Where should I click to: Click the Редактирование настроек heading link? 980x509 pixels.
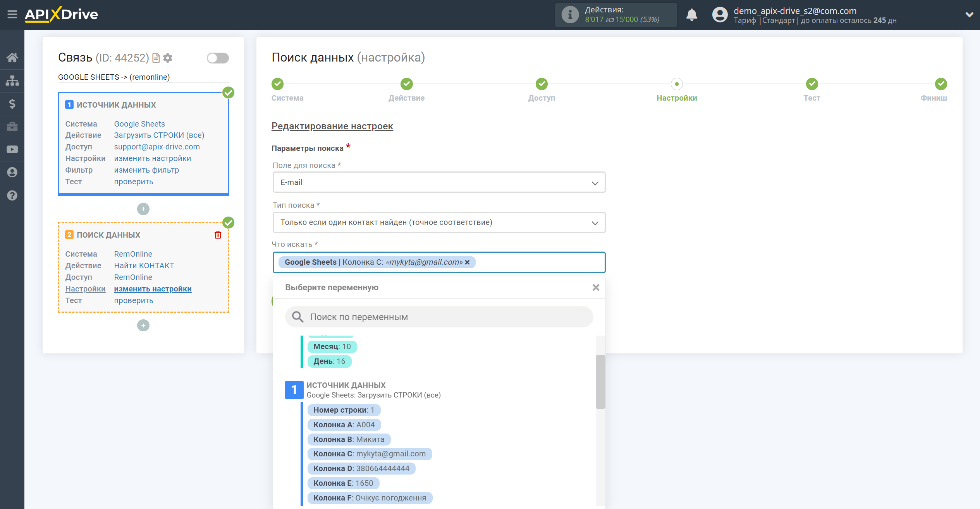(x=332, y=126)
